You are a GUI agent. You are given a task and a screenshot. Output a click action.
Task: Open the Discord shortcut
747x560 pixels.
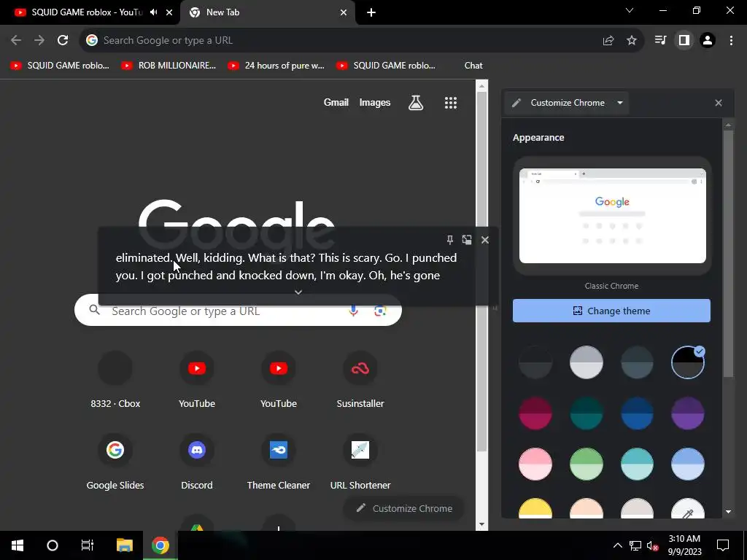click(197, 462)
